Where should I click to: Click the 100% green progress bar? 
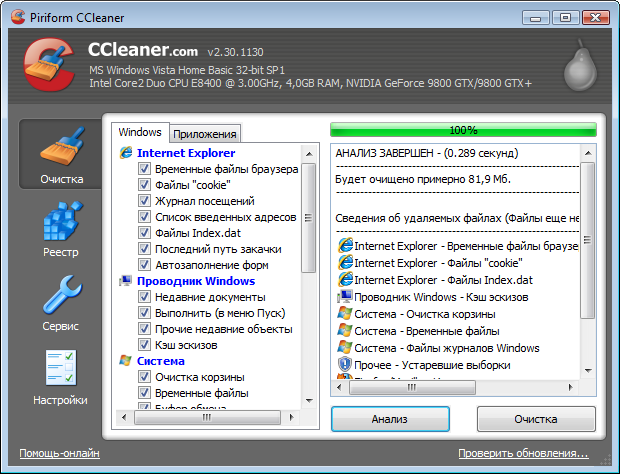(x=463, y=130)
